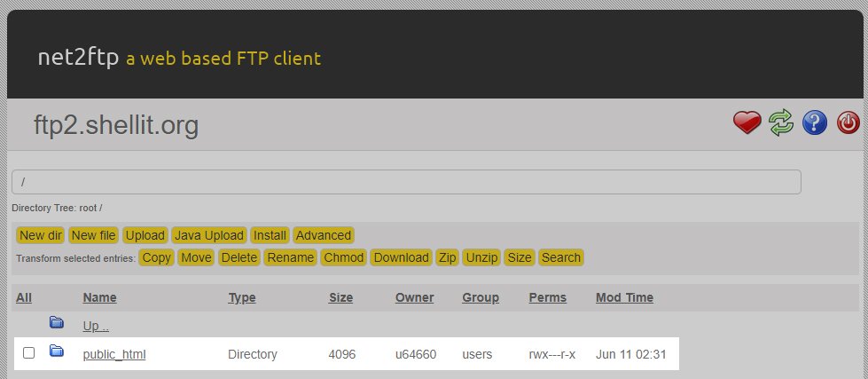Click the New dir button
This screenshot has width=868, height=379.
(x=41, y=235)
